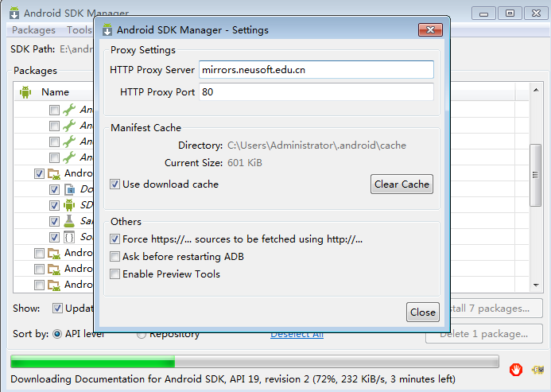Click the Android robot icon in Name header
Screen dimensions: 551x392
[25, 92]
